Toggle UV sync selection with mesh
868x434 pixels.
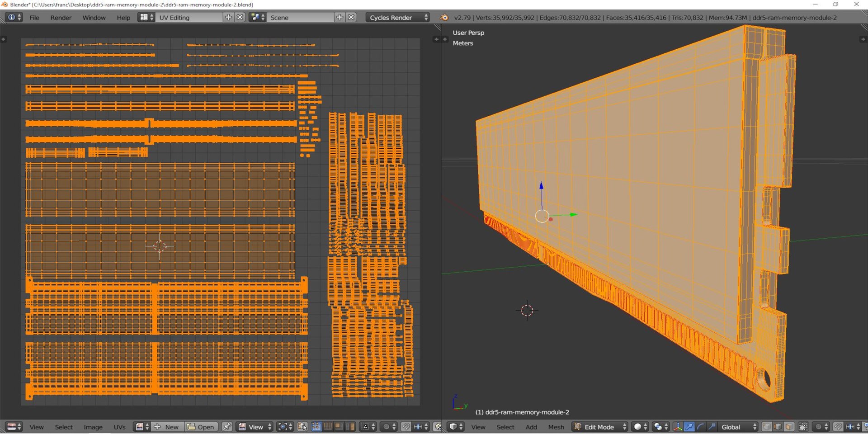click(x=302, y=427)
